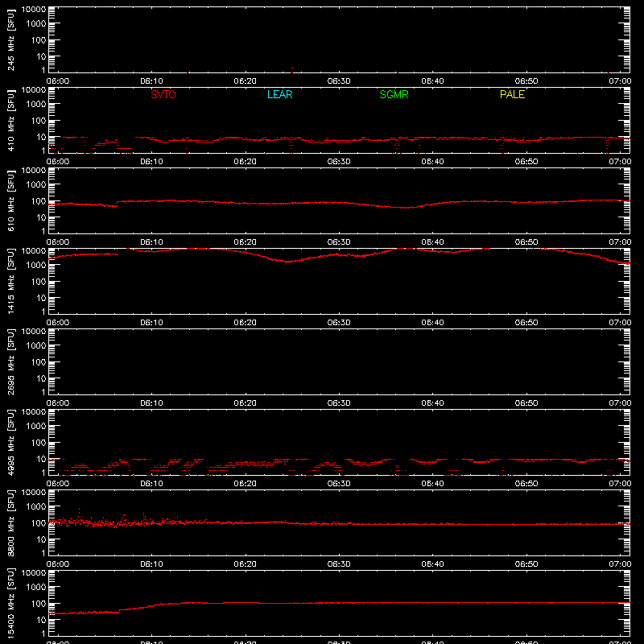Click the 10000 tick label on the 245 MHz axis
The image size is (644, 644).
tap(34, 10)
